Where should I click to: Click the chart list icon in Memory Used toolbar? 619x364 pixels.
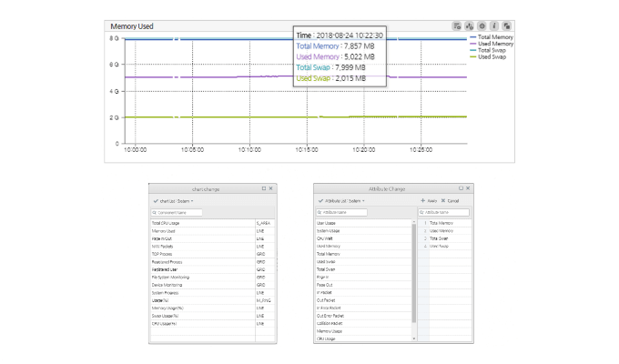pyautogui.click(x=458, y=26)
